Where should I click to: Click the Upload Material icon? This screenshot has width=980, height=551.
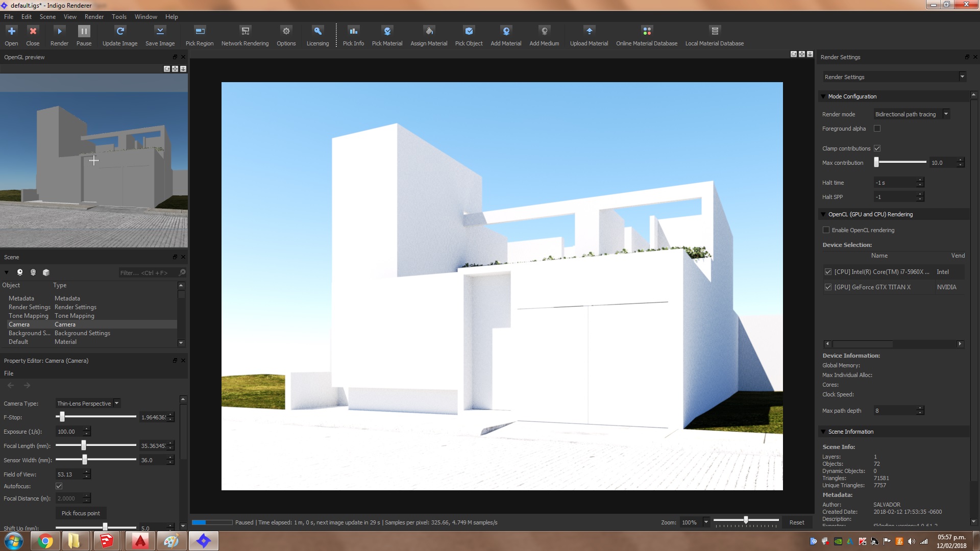(589, 32)
